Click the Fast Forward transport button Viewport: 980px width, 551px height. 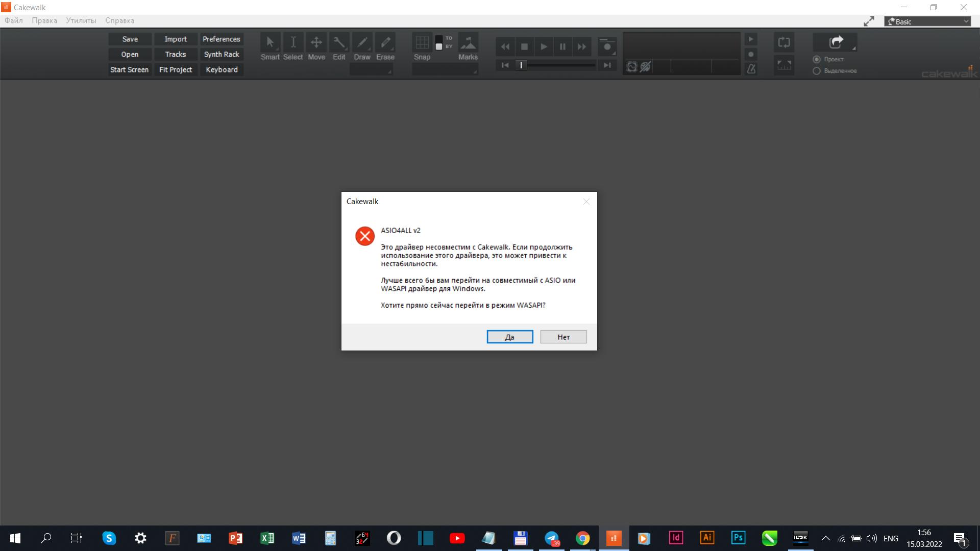click(582, 47)
